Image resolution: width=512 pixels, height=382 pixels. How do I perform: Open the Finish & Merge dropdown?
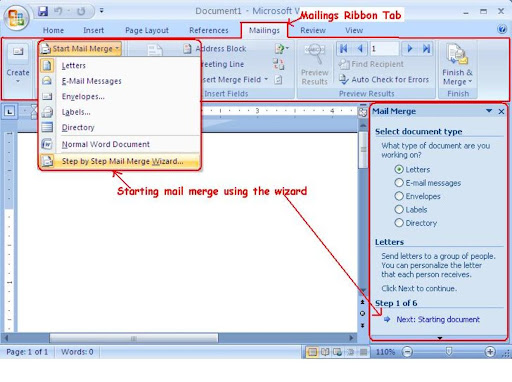click(458, 64)
